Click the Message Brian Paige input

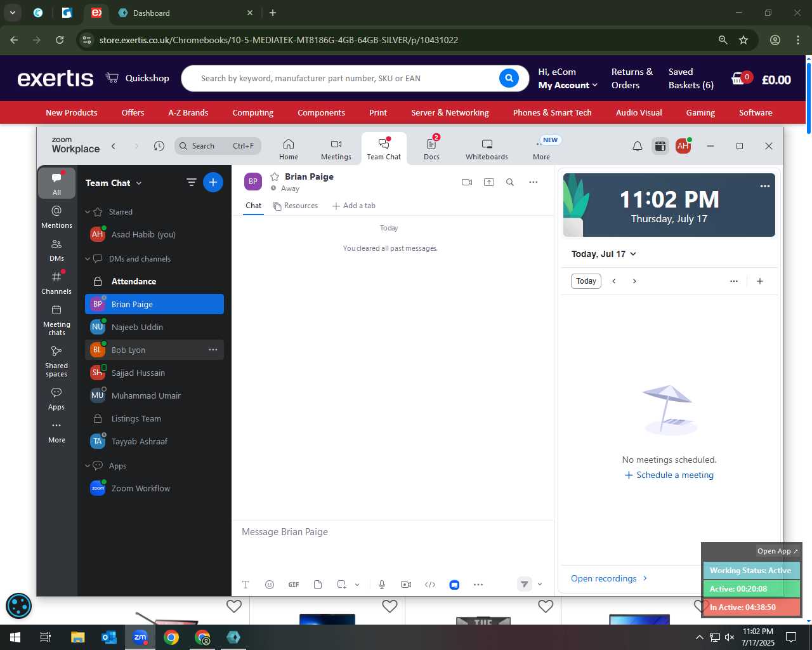(393, 532)
